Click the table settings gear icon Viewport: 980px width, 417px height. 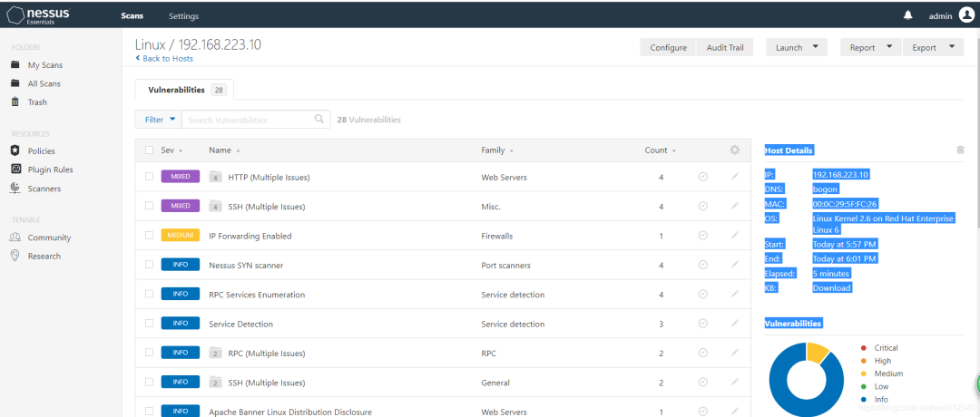pyautogui.click(x=734, y=150)
